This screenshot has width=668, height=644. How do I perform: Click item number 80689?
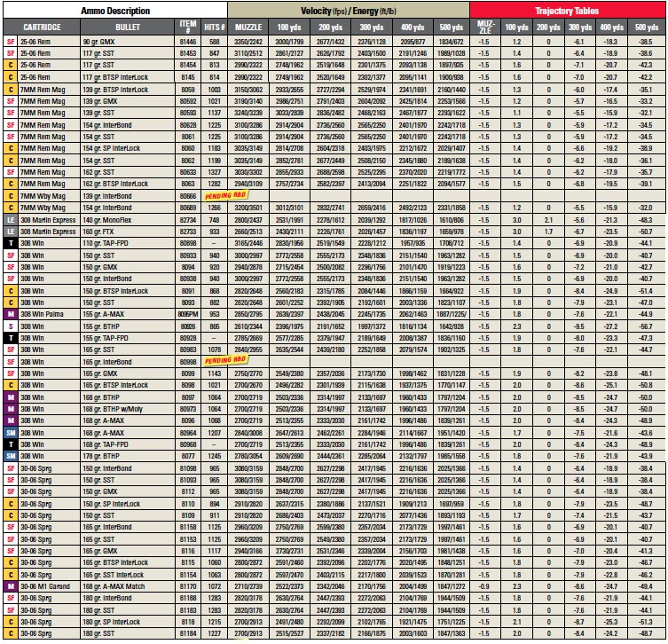click(188, 208)
